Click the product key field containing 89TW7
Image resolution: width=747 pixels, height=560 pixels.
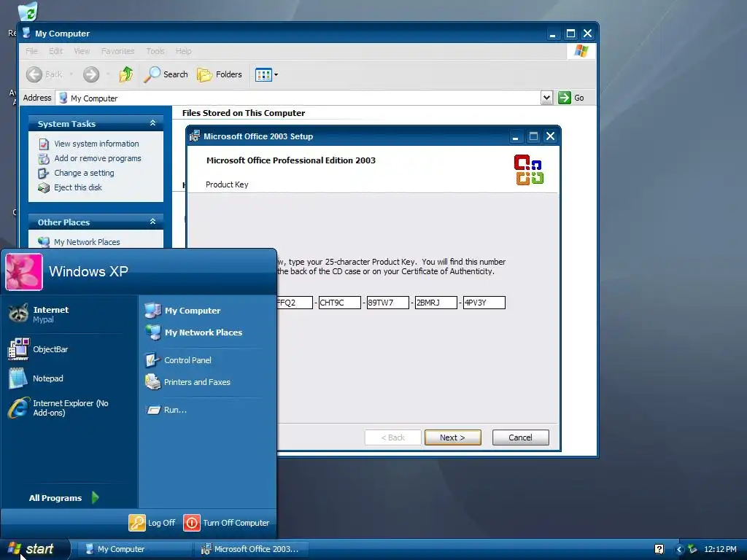click(388, 303)
